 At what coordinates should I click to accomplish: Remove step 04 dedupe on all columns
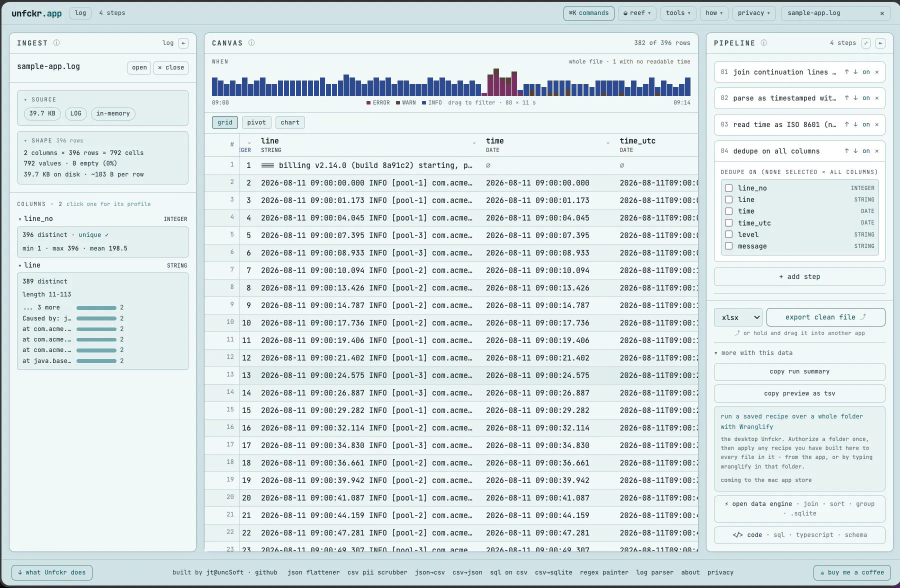click(876, 151)
